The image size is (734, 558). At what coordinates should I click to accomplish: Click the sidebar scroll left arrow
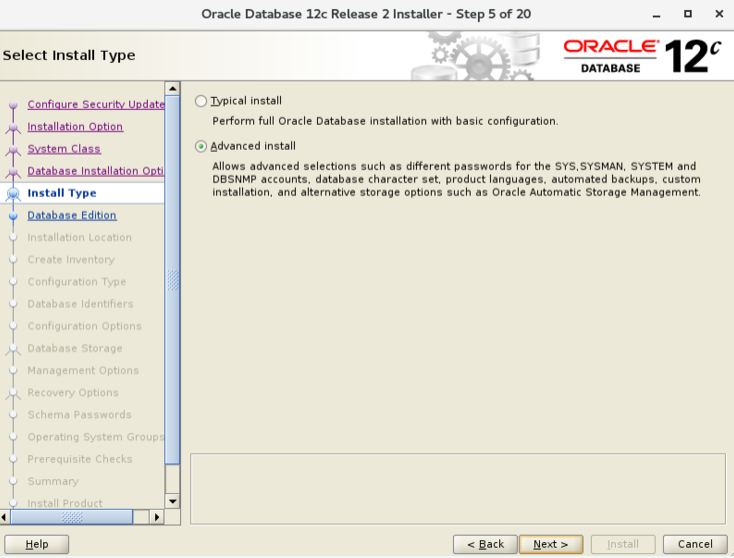(4, 517)
